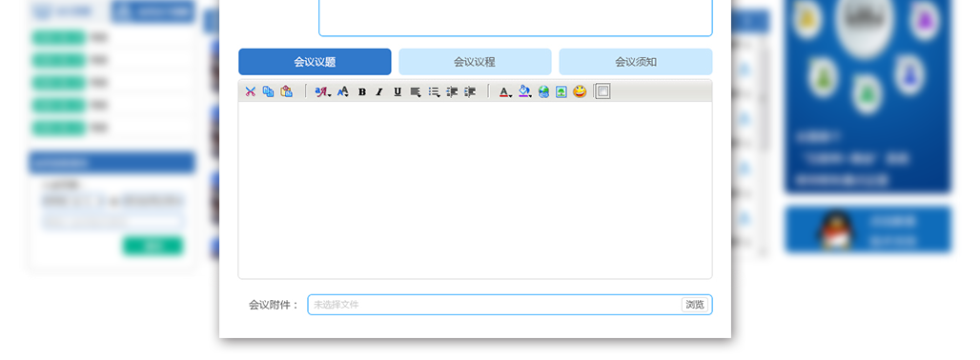Insert a hyperlink with the globe icon
This screenshot has height=360, width=980.
[x=543, y=91]
